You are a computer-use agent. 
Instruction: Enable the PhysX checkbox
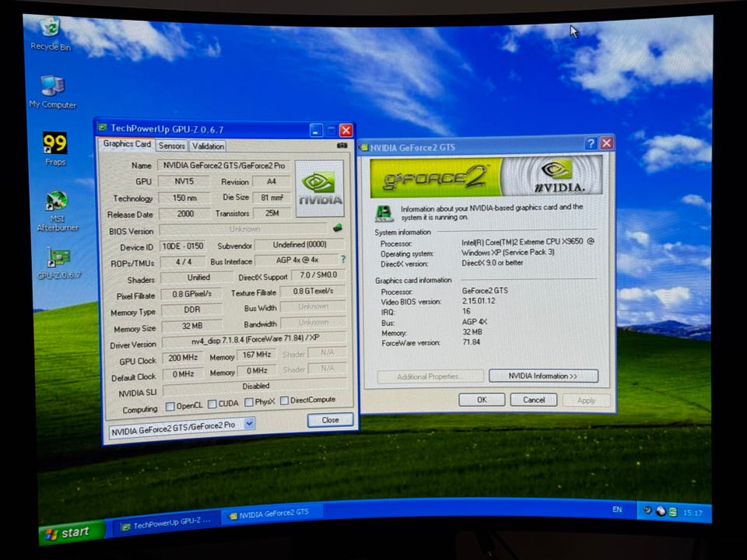249,402
